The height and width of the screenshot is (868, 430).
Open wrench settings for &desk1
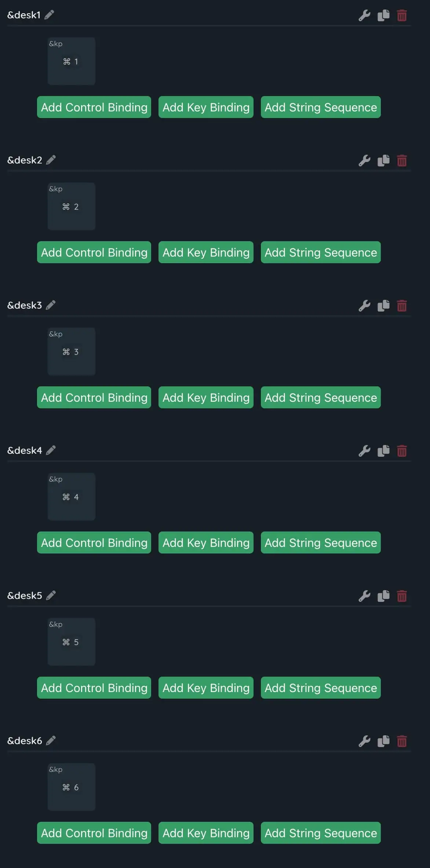pos(364,15)
